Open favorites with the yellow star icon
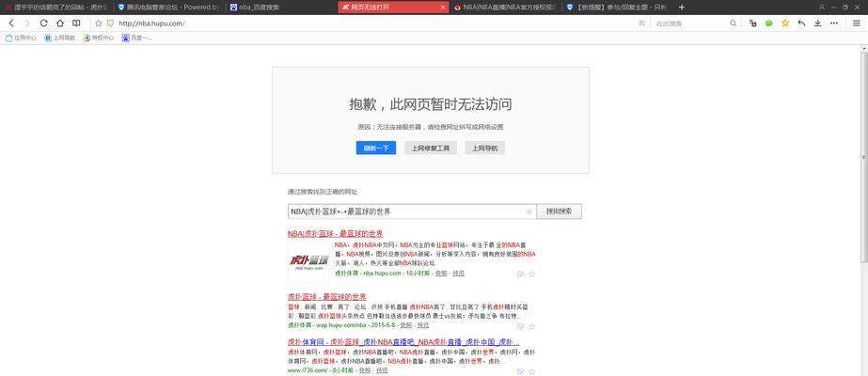 (785, 23)
